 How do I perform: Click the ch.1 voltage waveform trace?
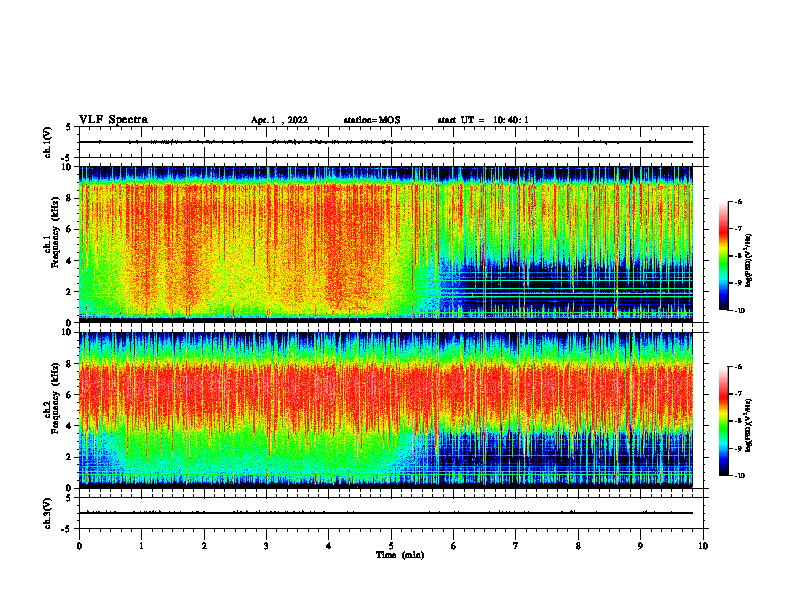tap(386, 142)
